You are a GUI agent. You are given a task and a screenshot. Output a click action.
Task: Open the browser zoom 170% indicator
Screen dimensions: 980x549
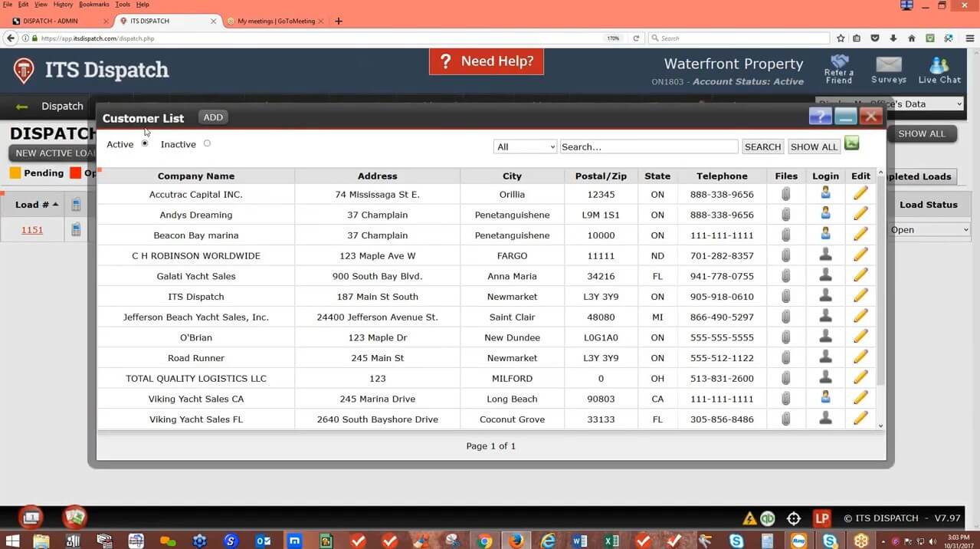coord(613,38)
